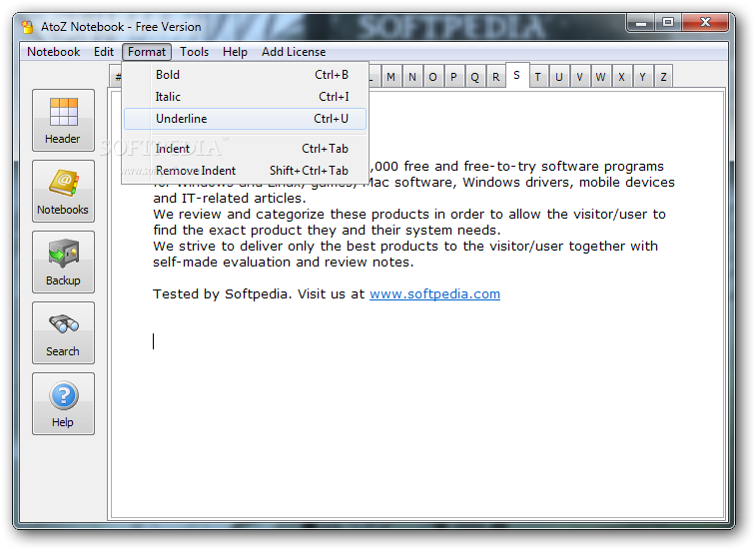Switch to the X tab
Image resolution: width=756 pixels, height=550 pixels.
[x=621, y=77]
